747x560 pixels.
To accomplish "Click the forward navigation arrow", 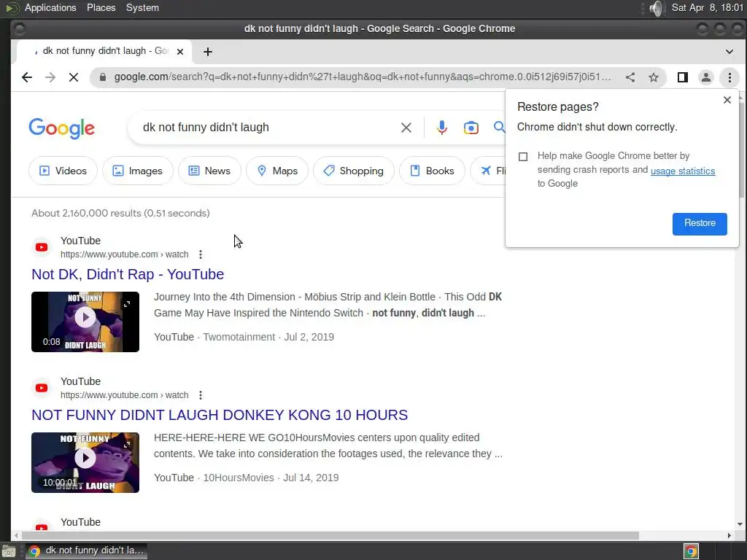I will pyautogui.click(x=50, y=77).
